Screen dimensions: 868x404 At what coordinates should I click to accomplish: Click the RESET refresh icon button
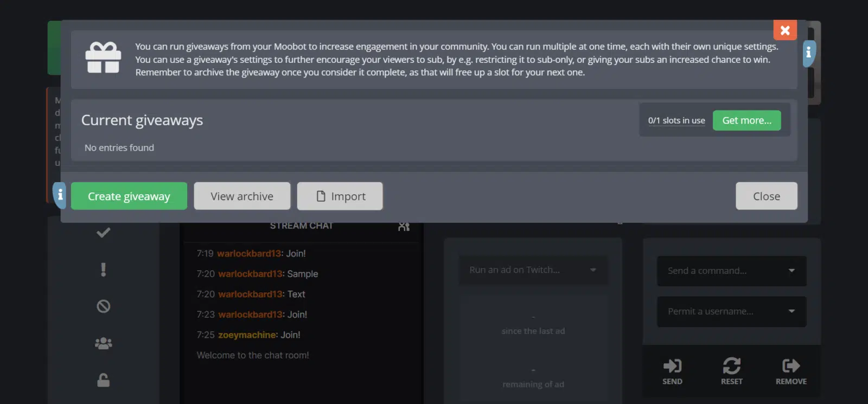coord(731,371)
